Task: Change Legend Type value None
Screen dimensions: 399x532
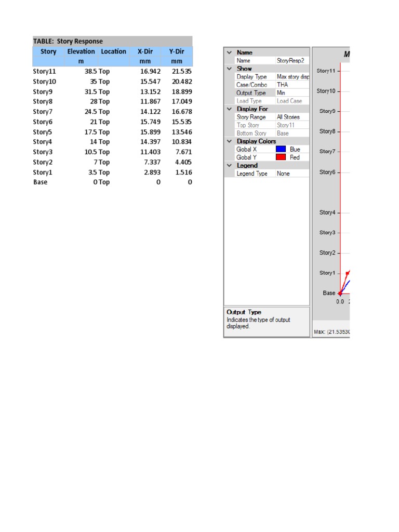Action: [292, 174]
